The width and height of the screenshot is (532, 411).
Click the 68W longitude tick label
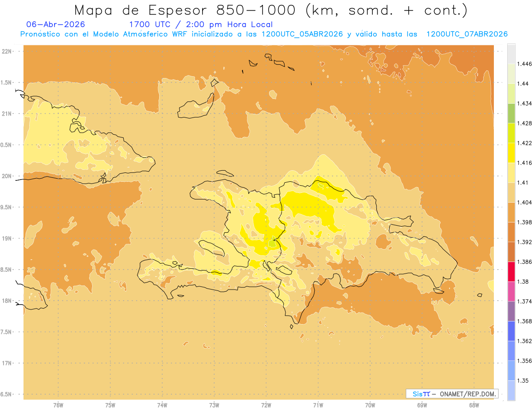(x=474, y=405)
